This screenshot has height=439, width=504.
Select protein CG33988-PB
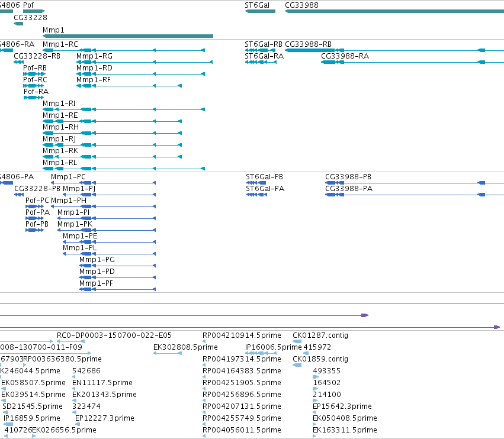(x=348, y=177)
